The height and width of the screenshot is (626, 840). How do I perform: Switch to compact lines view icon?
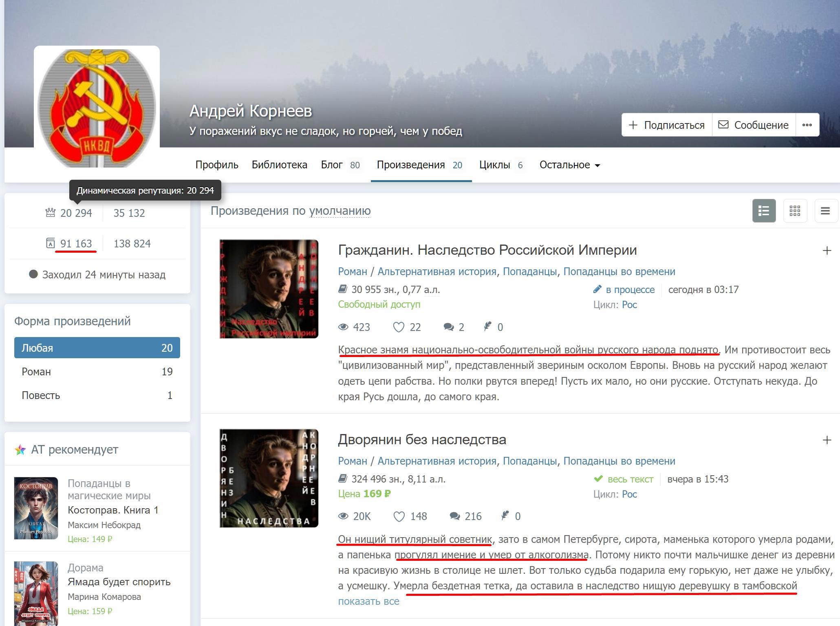(x=825, y=211)
